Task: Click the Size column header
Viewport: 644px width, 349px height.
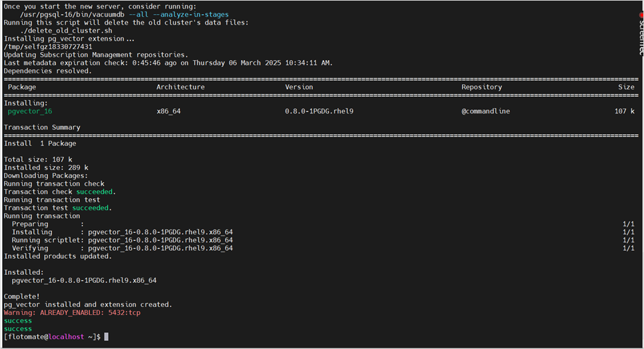Action: (x=626, y=87)
